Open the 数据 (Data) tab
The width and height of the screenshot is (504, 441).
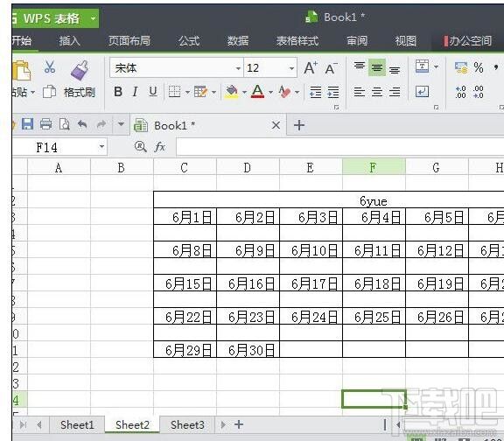click(x=238, y=41)
